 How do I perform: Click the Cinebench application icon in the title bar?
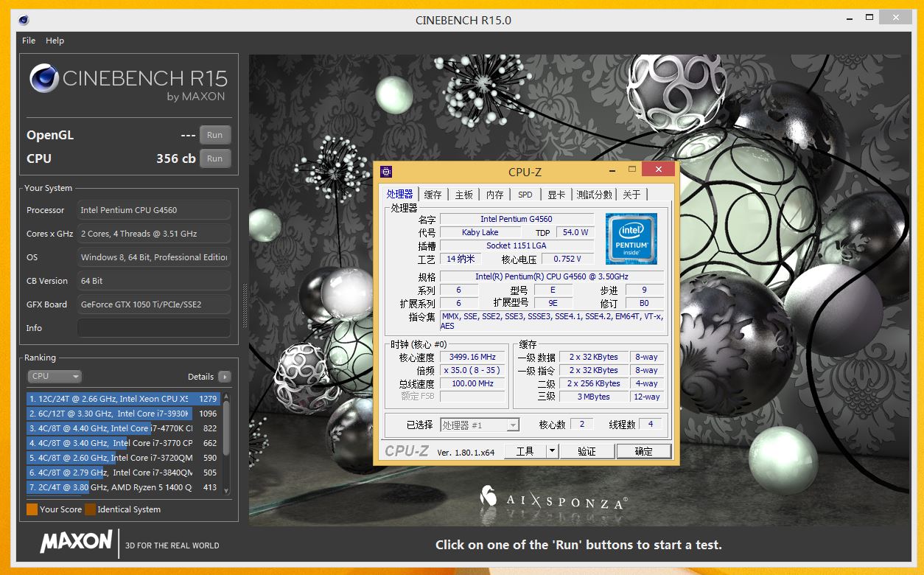(23, 20)
